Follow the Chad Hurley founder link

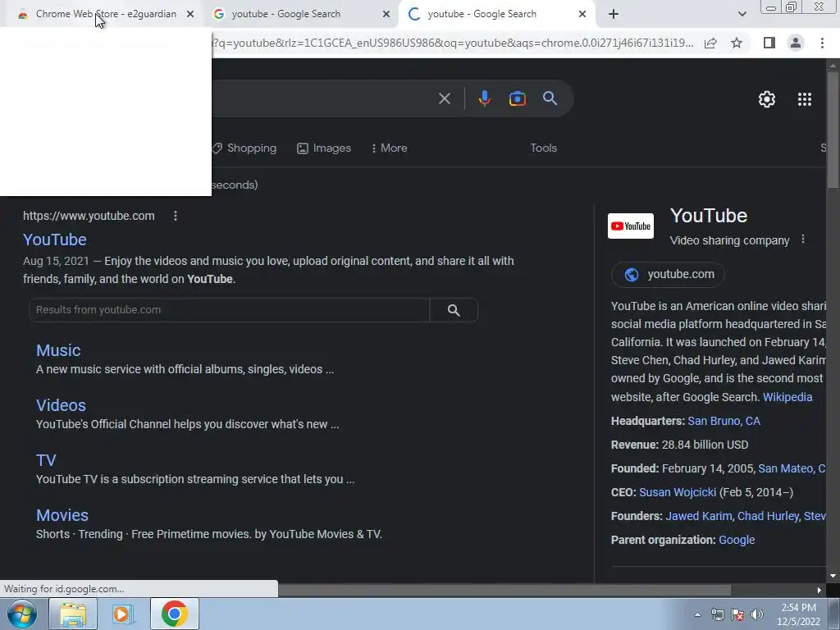click(x=768, y=516)
